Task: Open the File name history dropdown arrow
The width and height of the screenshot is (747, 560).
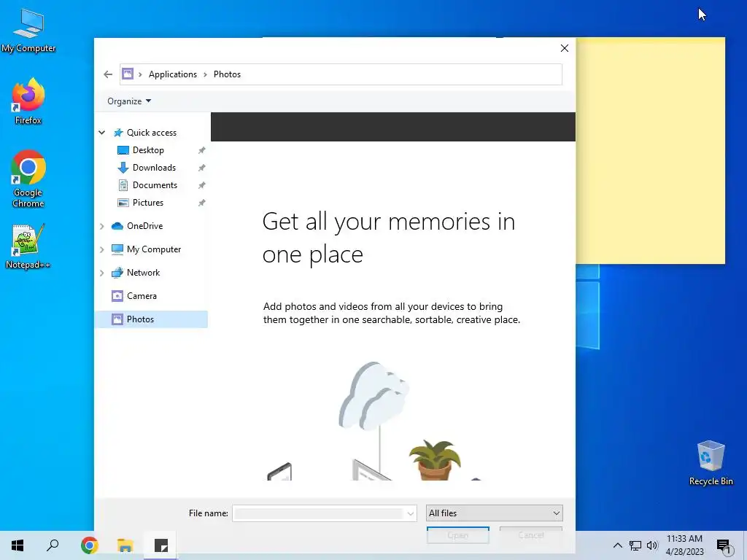Action: click(410, 513)
